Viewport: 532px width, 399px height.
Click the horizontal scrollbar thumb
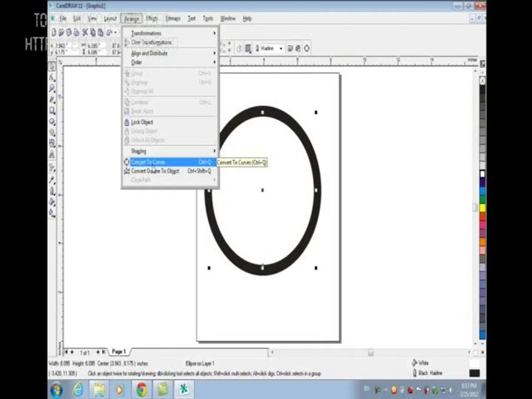[x=371, y=352]
